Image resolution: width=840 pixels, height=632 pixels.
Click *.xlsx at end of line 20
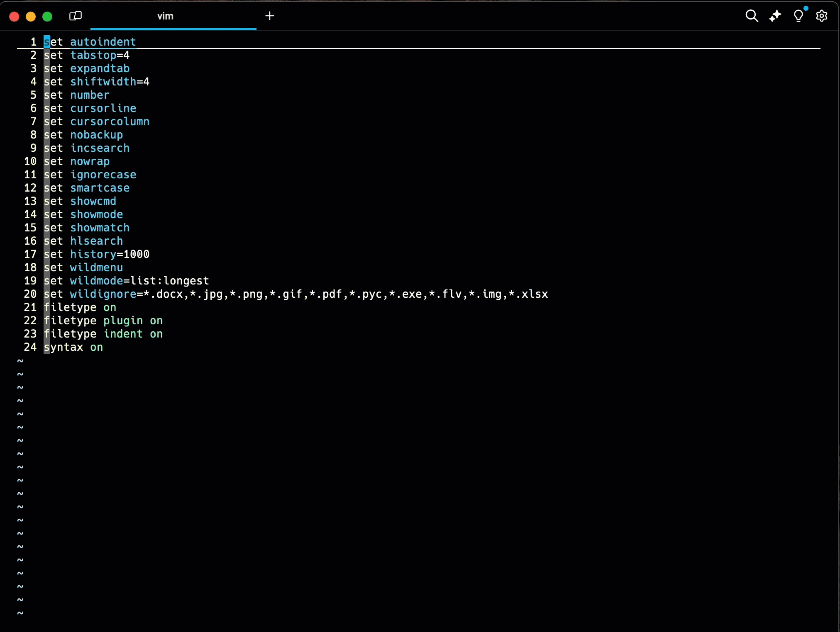coord(528,294)
